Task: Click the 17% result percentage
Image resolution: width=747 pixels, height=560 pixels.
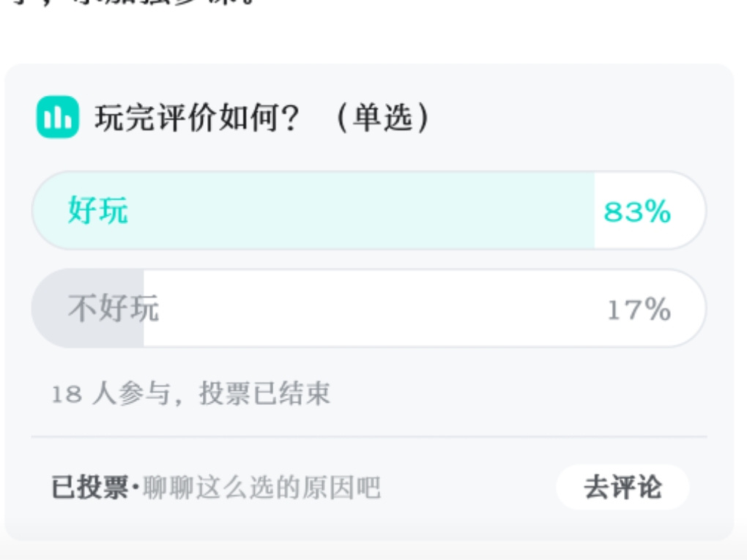Action: (639, 310)
